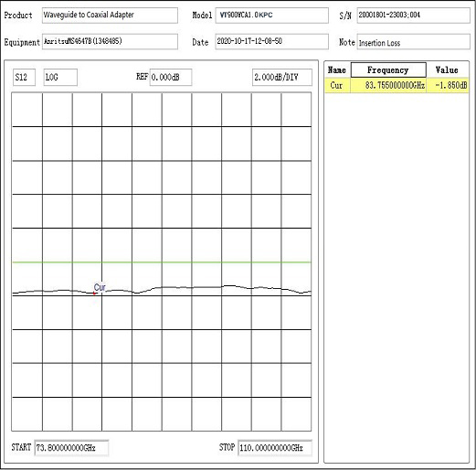476x470 pixels.
Task: Click the 83.755 GHz frequency cell
Action: point(388,85)
